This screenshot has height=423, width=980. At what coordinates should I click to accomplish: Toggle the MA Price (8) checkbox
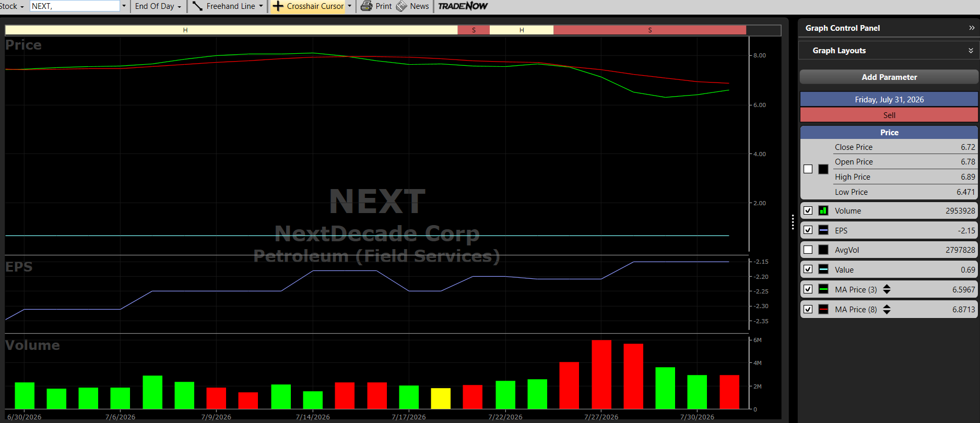(x=808, y=309)
